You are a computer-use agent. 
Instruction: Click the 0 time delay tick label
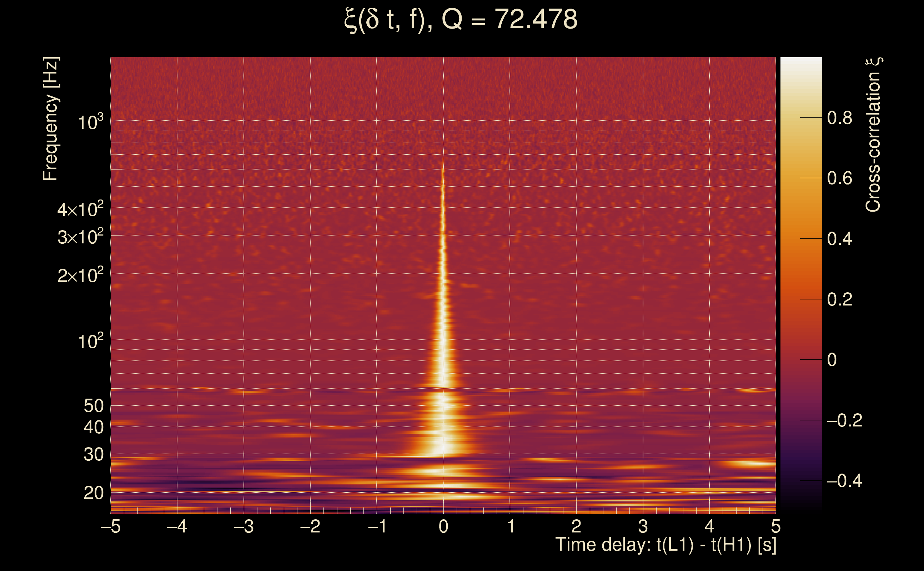(x=443, y=526)
